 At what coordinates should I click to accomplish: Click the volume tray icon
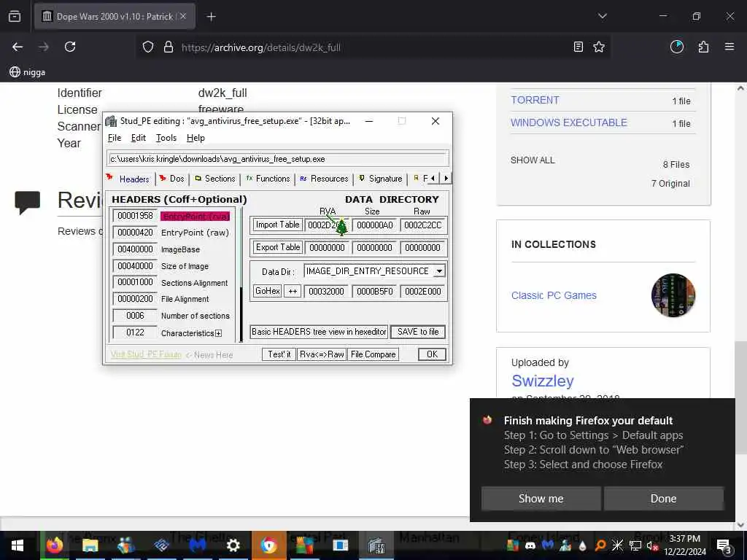651,545
